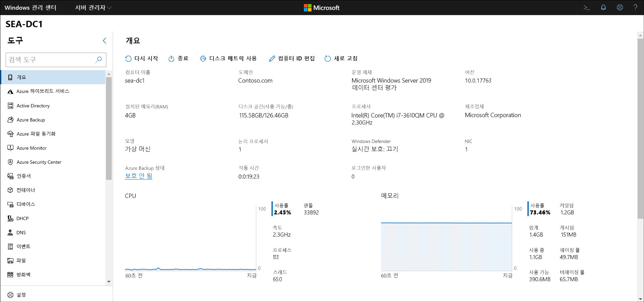Click 컴퓨터 ID 편집 button

click(292, 59)
